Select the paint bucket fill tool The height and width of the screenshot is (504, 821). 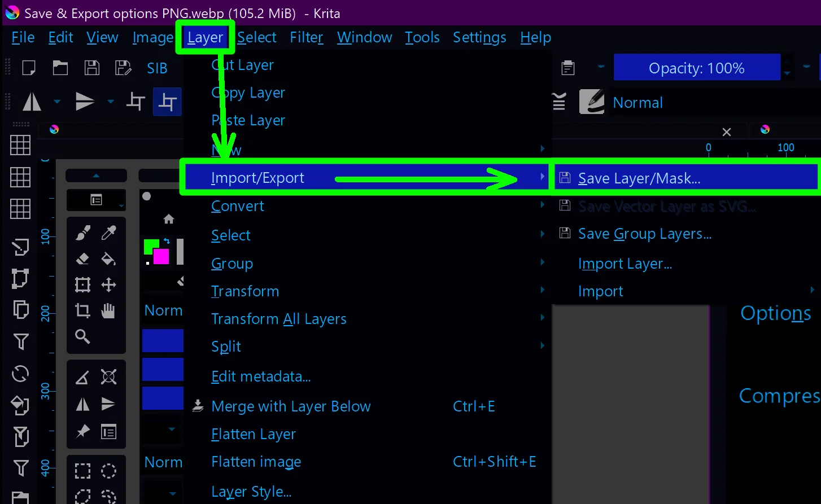tap(108, 258)
